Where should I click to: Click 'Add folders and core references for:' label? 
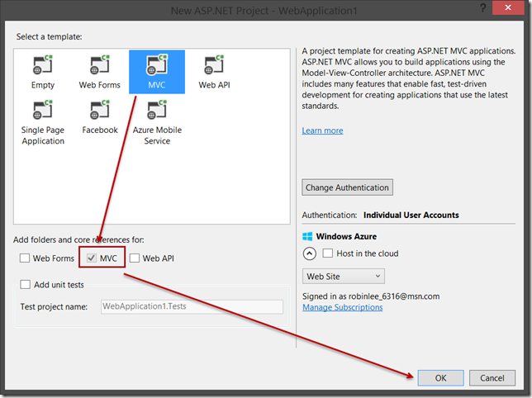78,239
